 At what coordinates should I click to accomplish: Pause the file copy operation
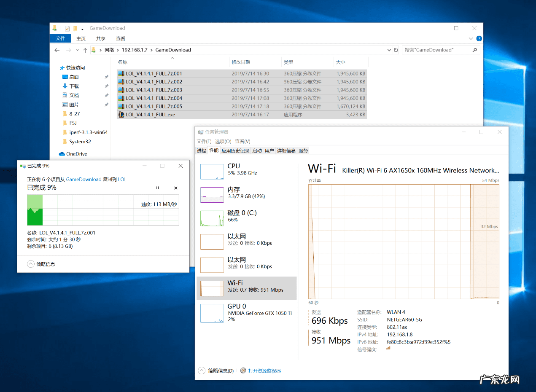click(x=157, y=188)
